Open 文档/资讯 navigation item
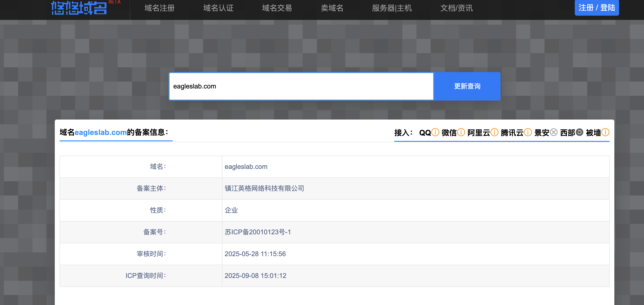644x305 pixels. coord(456,8)
